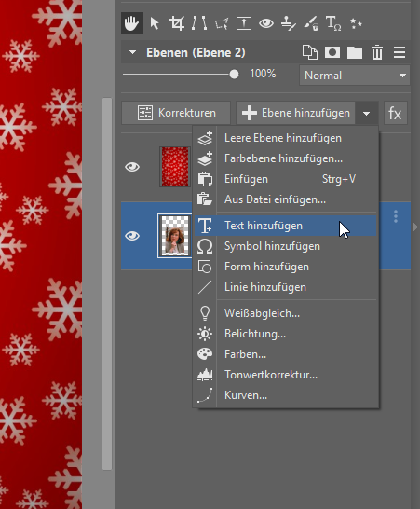The width and height of the screenshot is (420, 509).
Task: Select the text and symbol tool
Action: (x=333, y=23)
